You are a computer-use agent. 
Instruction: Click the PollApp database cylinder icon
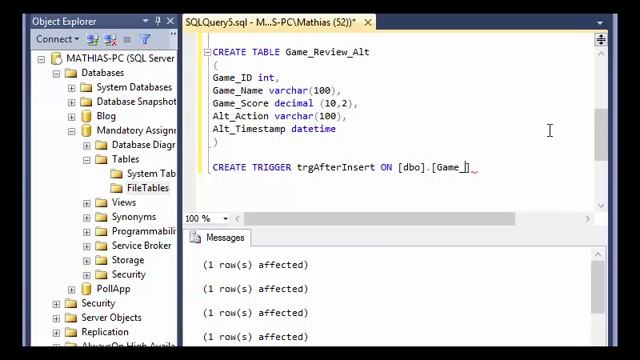click(x=86, y=289)
